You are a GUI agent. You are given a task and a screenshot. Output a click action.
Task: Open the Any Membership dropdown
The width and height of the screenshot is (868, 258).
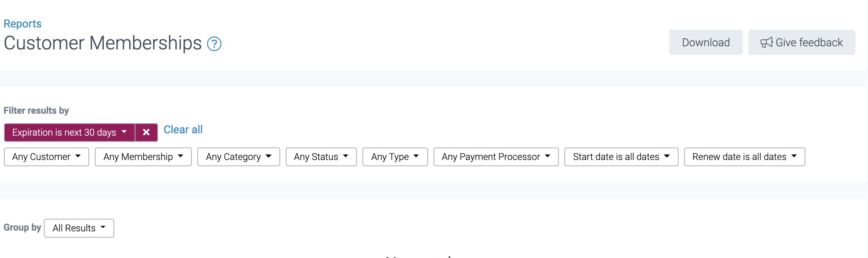143,157
